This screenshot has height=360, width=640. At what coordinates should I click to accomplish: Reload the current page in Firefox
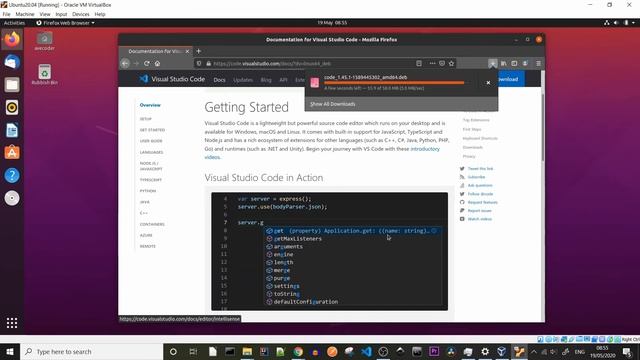(x=147, y=63)
